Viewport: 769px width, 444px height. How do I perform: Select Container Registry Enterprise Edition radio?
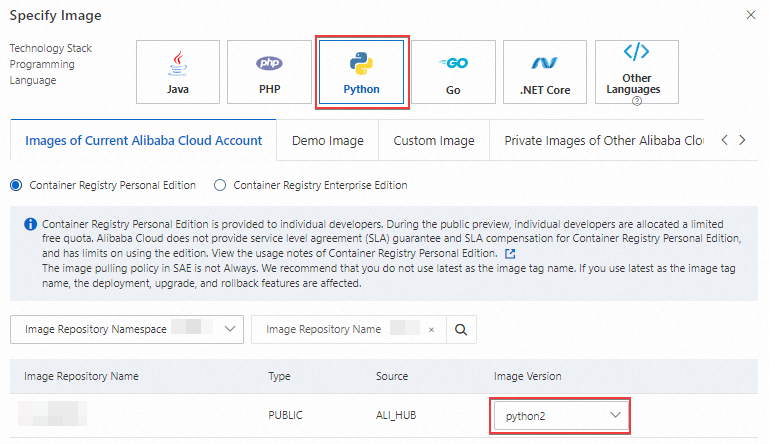[220, 185]
